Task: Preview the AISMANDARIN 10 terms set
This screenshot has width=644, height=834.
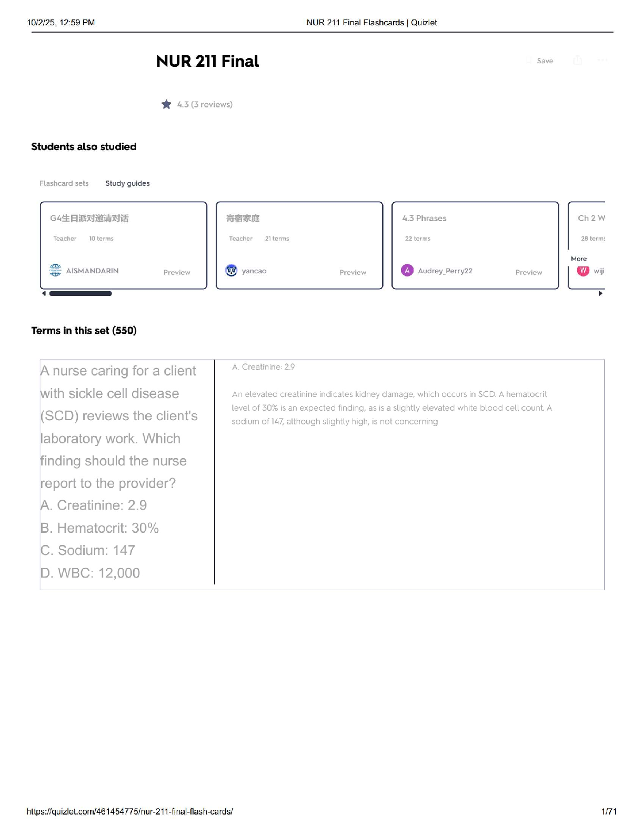Action: [177, 272]
